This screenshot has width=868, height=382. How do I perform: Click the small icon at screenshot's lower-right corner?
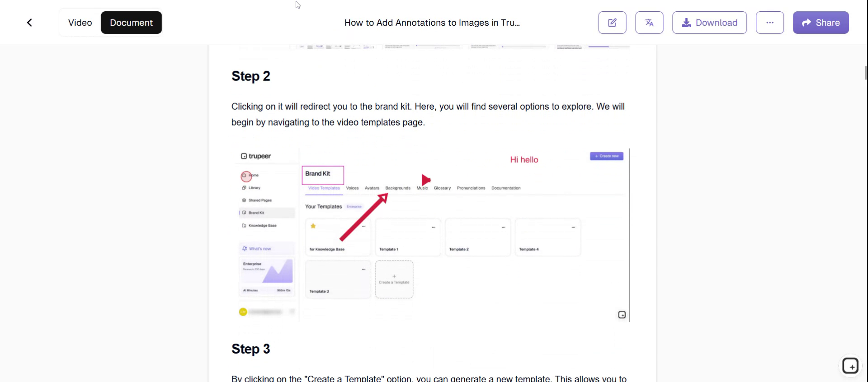pos(622,315)
